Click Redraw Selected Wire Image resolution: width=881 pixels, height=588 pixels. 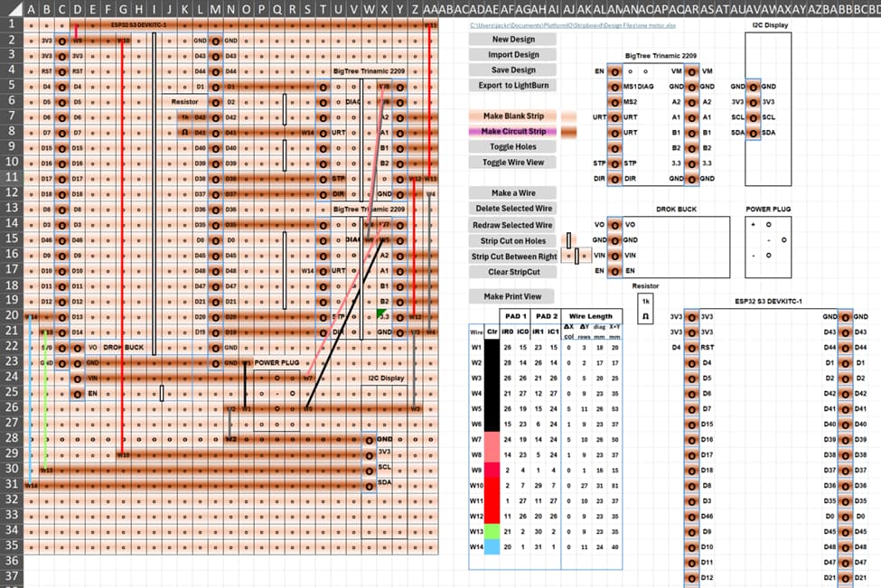(x=513, y=225)
